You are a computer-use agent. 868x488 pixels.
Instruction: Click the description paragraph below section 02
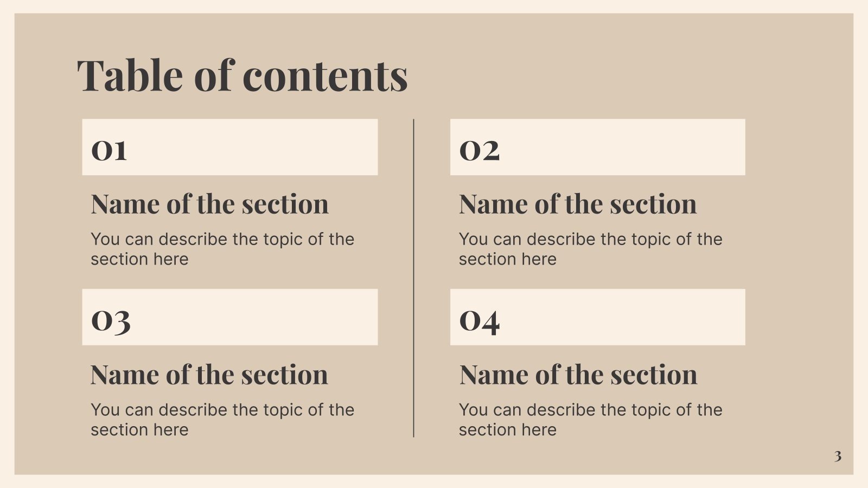point(590,249)
